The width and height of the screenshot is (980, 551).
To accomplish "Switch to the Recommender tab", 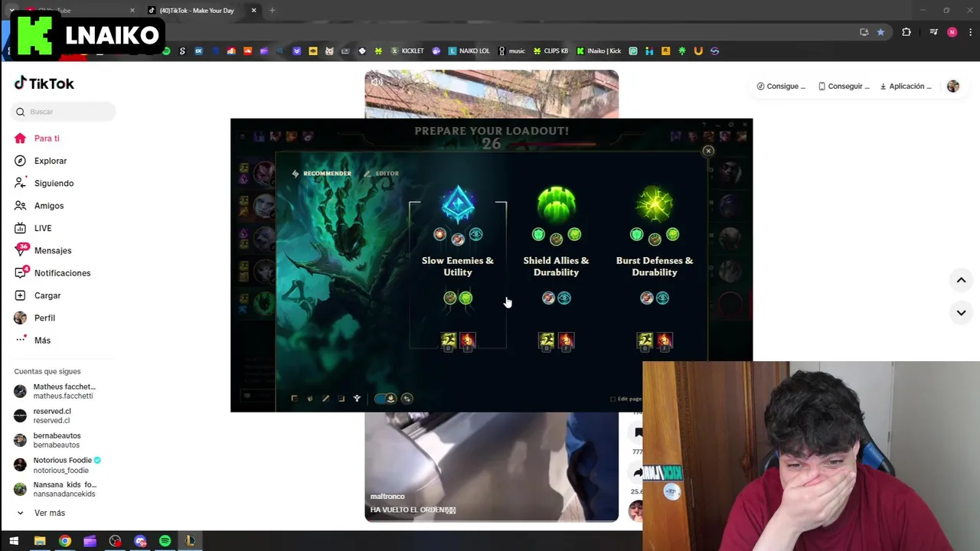I will click(x=321, y=174).
